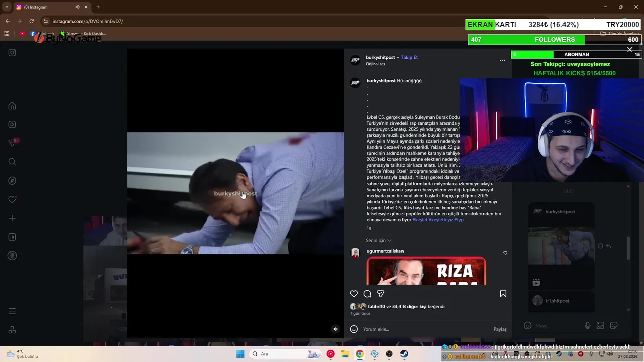Open emoji picker in message box

[x=527, y=326]
